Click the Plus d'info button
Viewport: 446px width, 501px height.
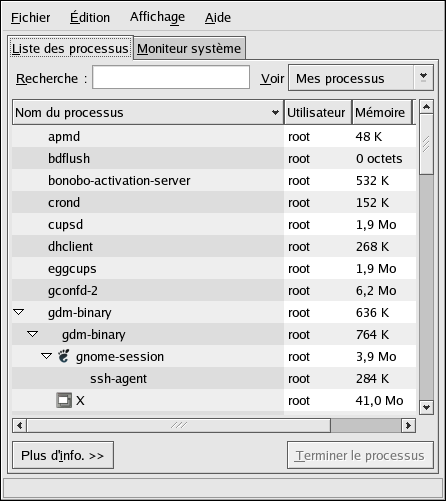[63, 455]
